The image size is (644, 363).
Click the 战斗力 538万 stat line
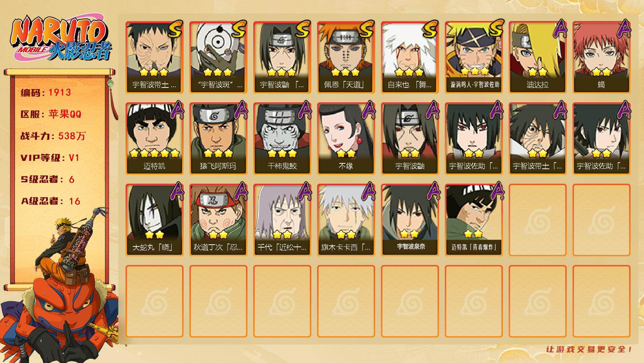coord(53,136)
